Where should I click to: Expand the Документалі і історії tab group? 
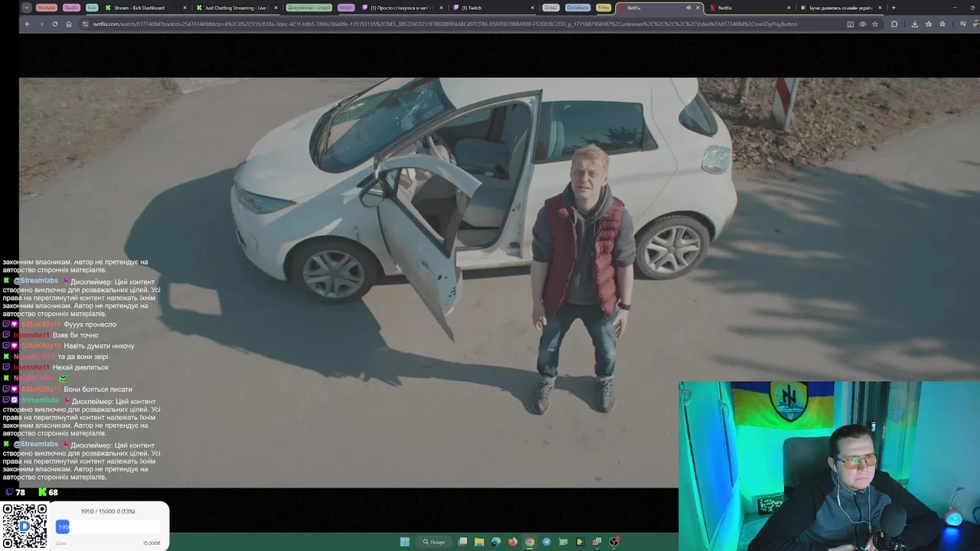(x=309, y=8)
